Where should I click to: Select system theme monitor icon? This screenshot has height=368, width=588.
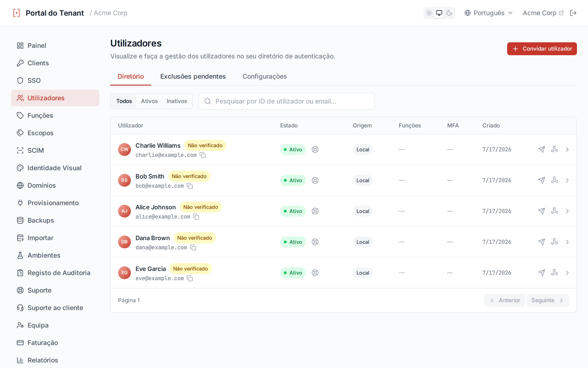click(x=439, y=13)
